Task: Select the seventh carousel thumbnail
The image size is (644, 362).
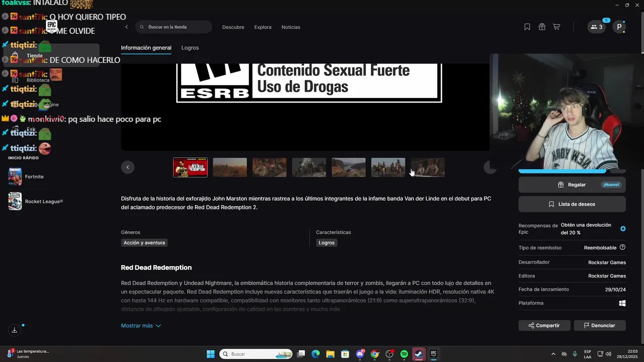Action: click(428, 167)
